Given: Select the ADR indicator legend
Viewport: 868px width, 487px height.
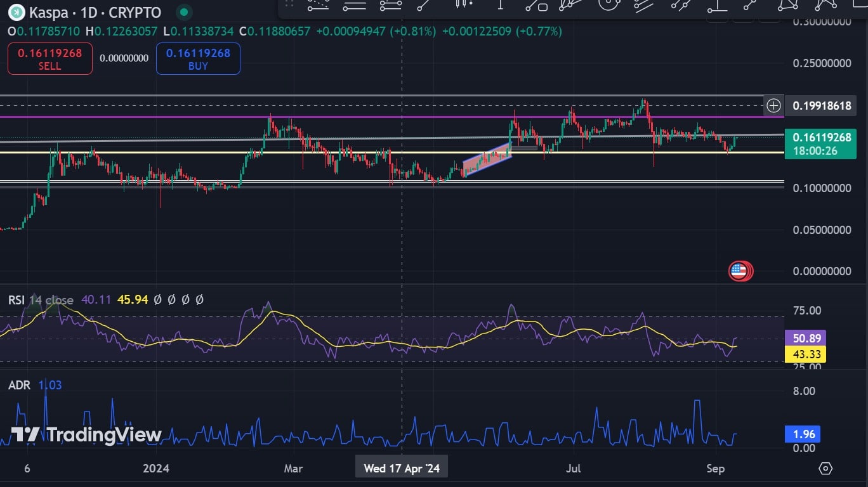Looking at the screenshot, I should (19, 385).
